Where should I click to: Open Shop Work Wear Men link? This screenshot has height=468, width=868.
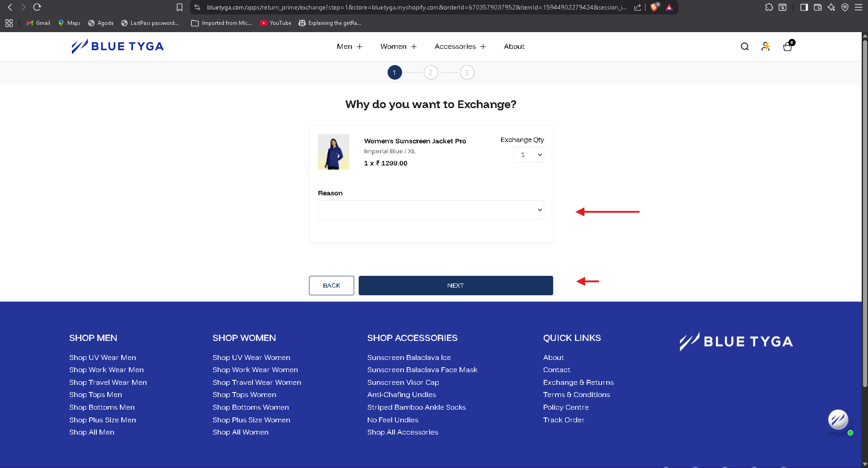coord(106,370)
